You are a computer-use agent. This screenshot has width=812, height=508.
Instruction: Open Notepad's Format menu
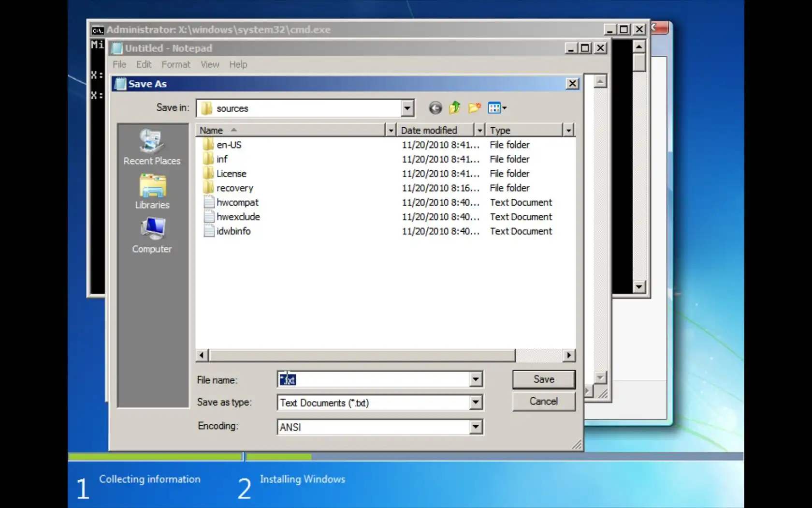[176, 64]
